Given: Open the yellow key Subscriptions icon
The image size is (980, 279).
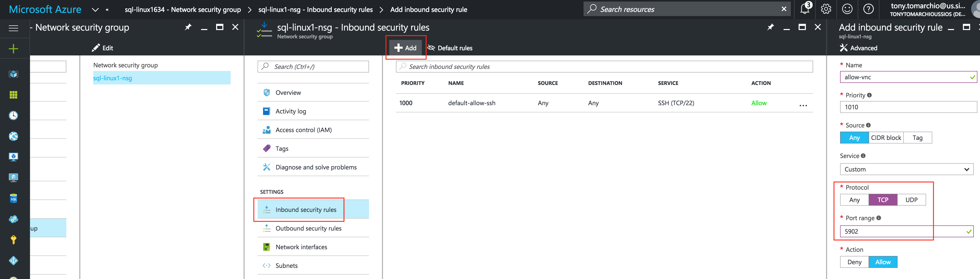Looking at the screenshot, I should tap(13, 240).
